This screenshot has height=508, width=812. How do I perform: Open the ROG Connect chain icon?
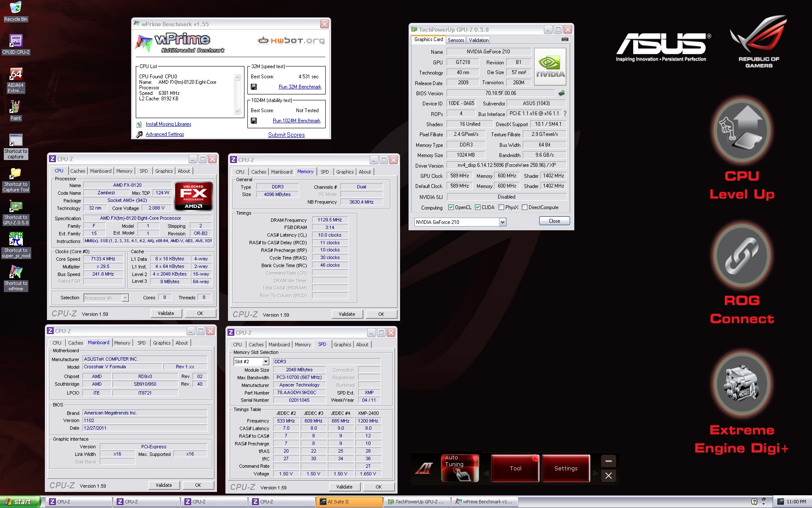pos(742,256)
